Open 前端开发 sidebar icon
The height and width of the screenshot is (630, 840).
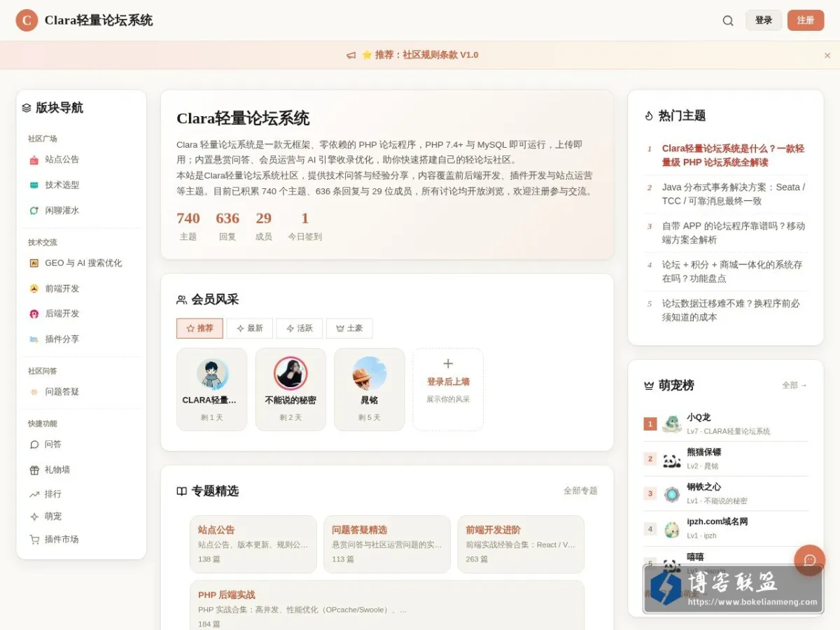pyautogui.click(x=34, y=288)
